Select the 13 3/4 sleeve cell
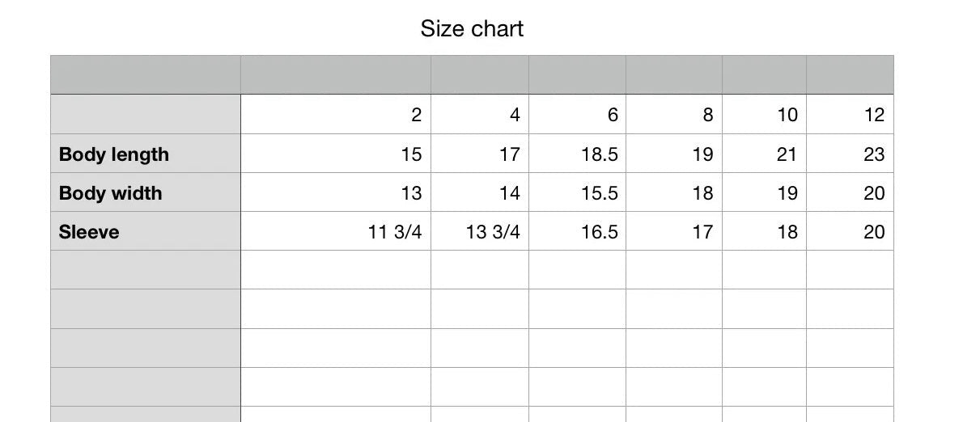The image size is (980, 422). (x=480, y=231)
